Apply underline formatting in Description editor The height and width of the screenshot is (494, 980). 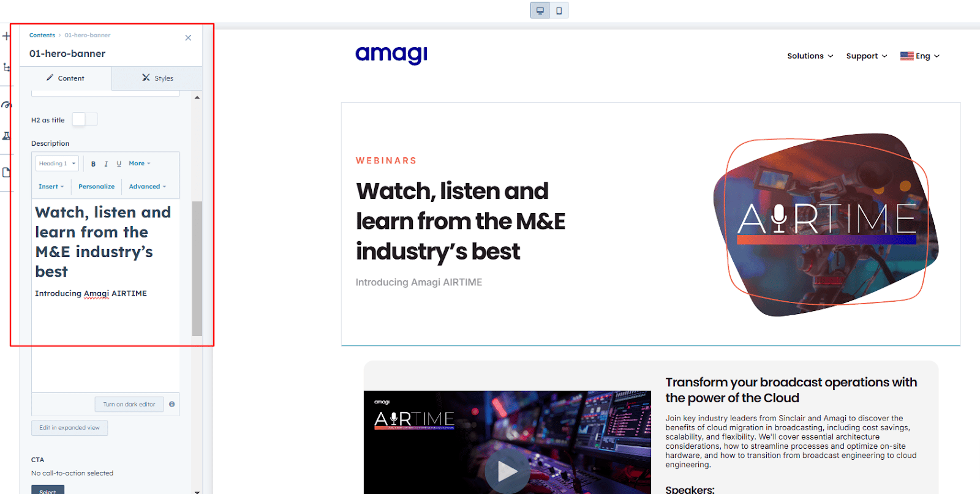[119, 164]
